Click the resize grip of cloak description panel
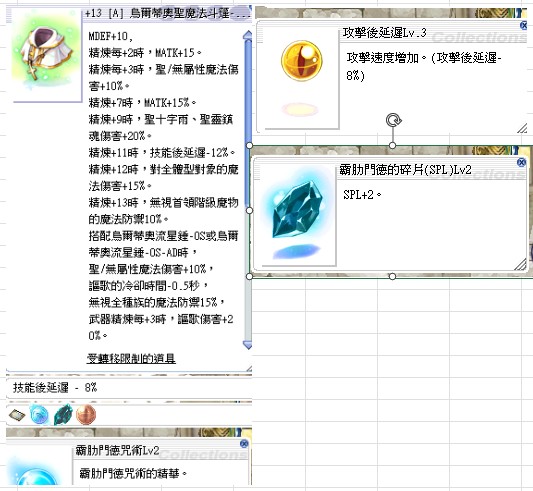Viewport: 533px width, 491px height. point(249,368)
